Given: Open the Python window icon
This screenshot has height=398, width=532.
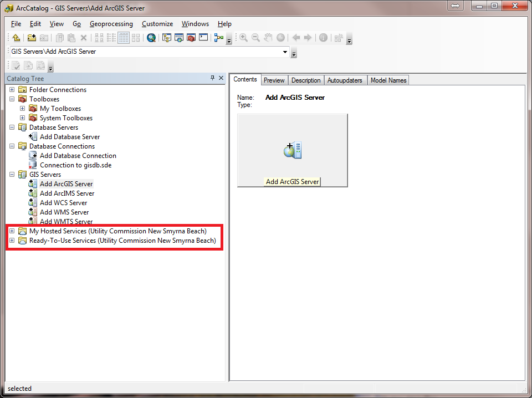Looking at the screenshot, I should [x=203, y=38].
